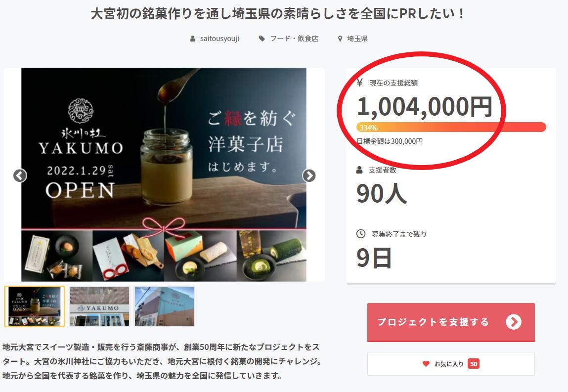The width and height of the screenshot is (568, 392).
Task: Click the tag icon next to フード・飲食店
Action: [x=262, y=39]
